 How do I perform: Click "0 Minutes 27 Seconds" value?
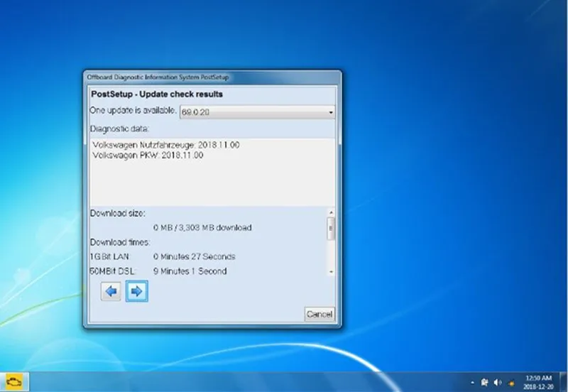(x=194, y=256)
